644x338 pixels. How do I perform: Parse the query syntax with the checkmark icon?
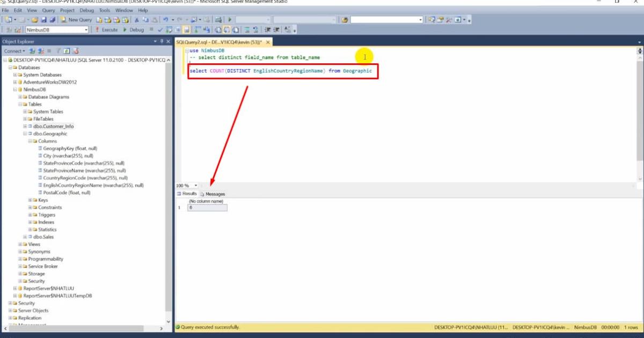(160, 29)
